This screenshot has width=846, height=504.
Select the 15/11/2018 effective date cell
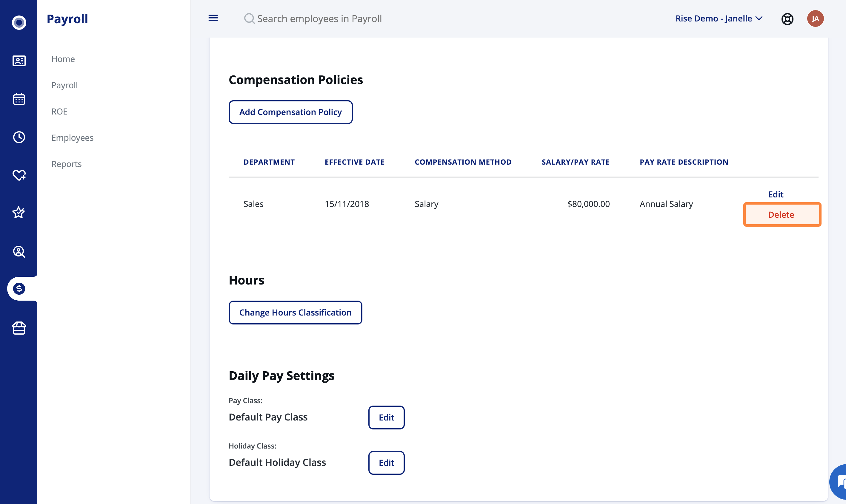tap(347, 204)
